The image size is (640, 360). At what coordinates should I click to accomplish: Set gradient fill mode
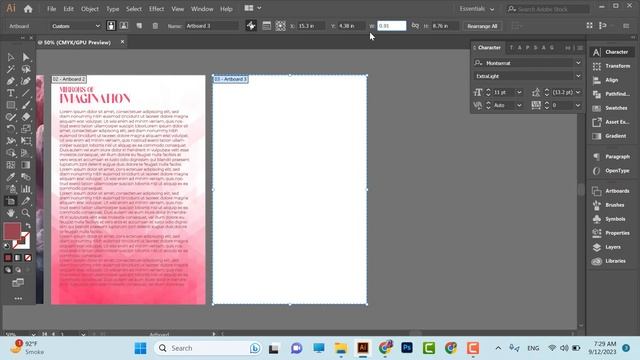tap(18, 258)
